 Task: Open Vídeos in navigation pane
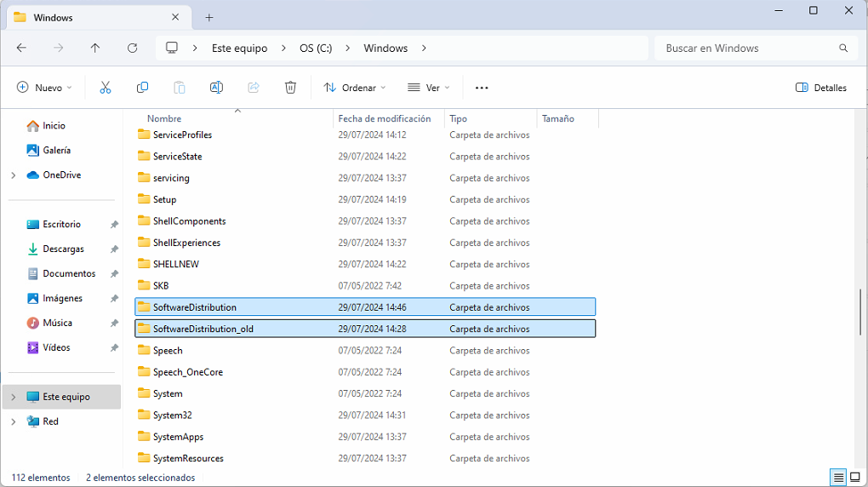(x=56, y=348)
